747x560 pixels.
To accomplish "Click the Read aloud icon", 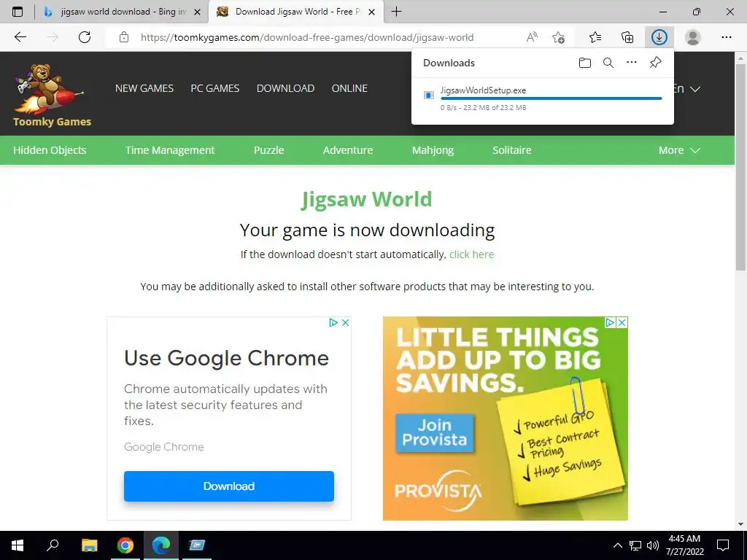I will pyautogui.click(x=532, y=37).
